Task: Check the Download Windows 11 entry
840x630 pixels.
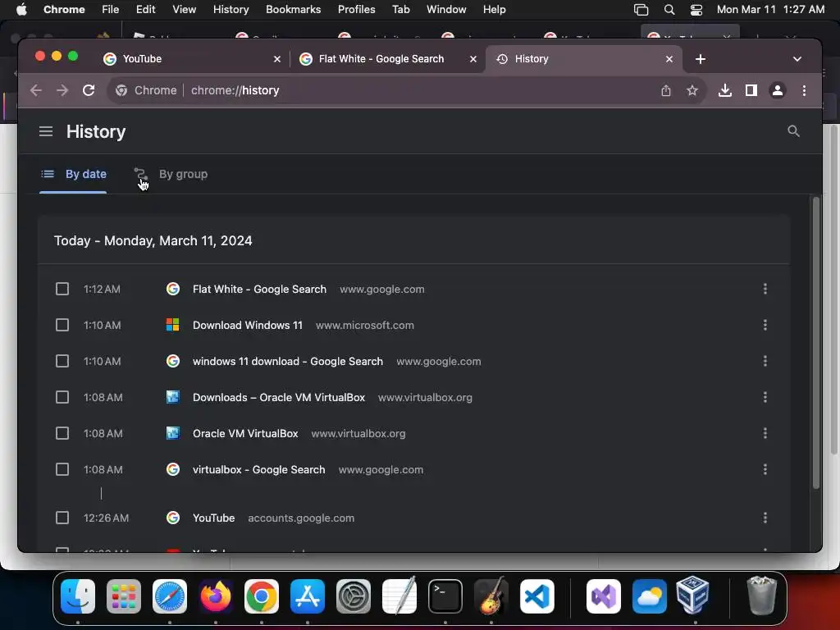Action: [62, 325]
